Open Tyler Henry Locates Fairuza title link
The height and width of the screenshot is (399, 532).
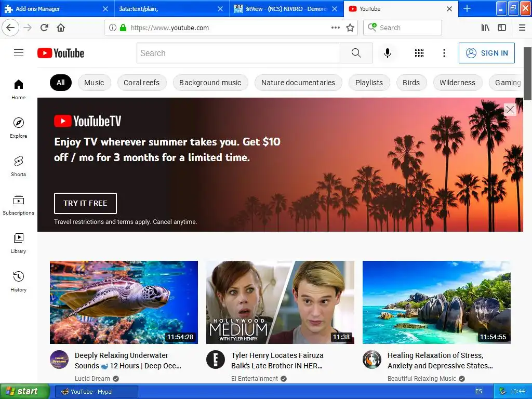(x=277, y=361)
